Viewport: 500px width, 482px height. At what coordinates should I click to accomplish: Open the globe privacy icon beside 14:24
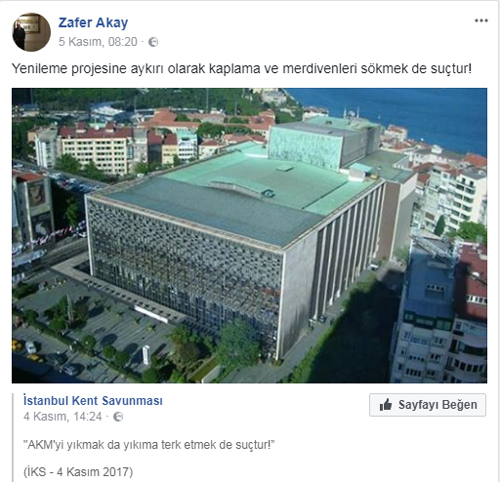click(118, 416)
